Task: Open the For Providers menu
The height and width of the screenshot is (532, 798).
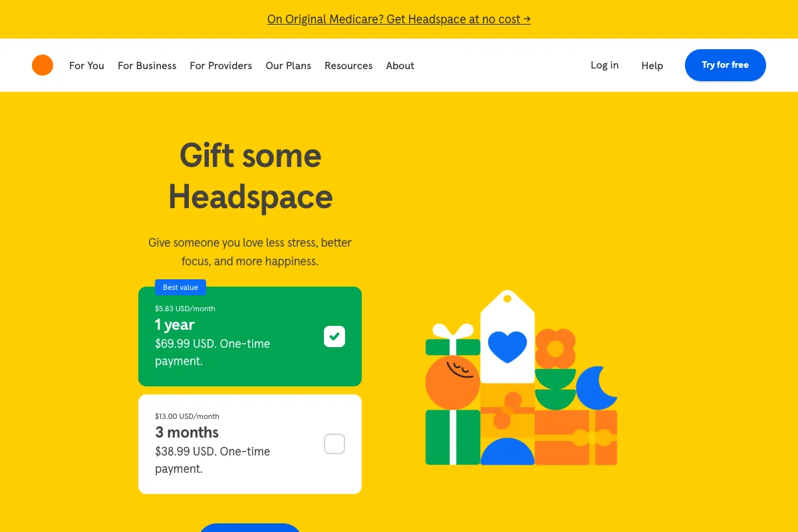Action: pyautogui.click(x=221, y=65)
